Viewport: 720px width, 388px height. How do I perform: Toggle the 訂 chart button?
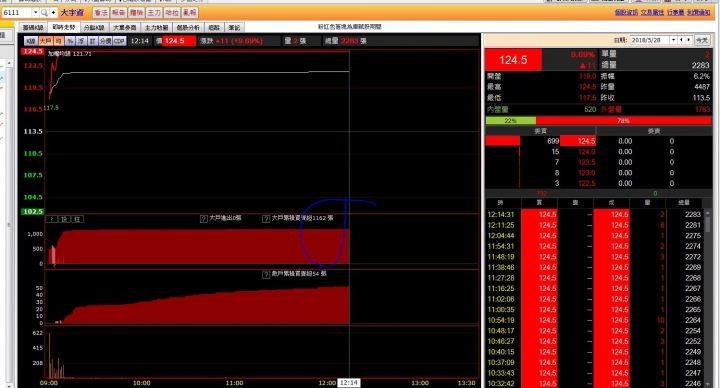(x=92, y=41)
